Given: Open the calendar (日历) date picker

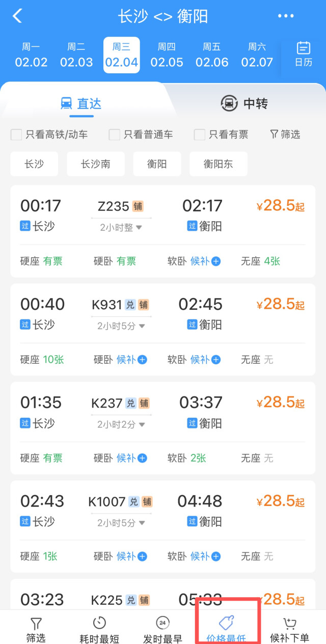Looking at the screenshot, I should 303,54.
